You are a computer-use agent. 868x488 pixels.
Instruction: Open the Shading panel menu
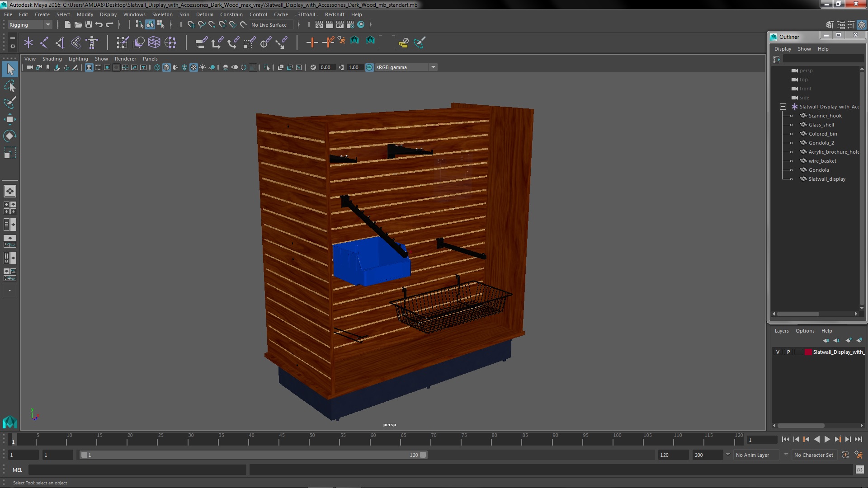(52, 59)
